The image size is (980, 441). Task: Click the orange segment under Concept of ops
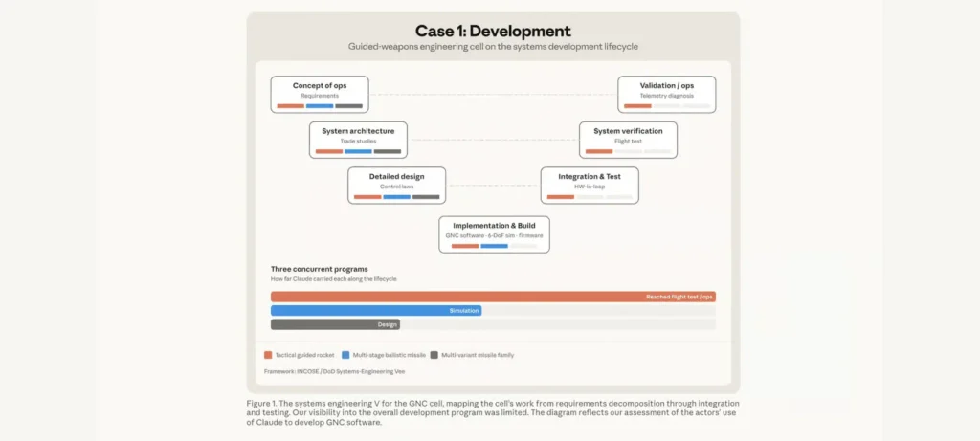tap(291, 106)
